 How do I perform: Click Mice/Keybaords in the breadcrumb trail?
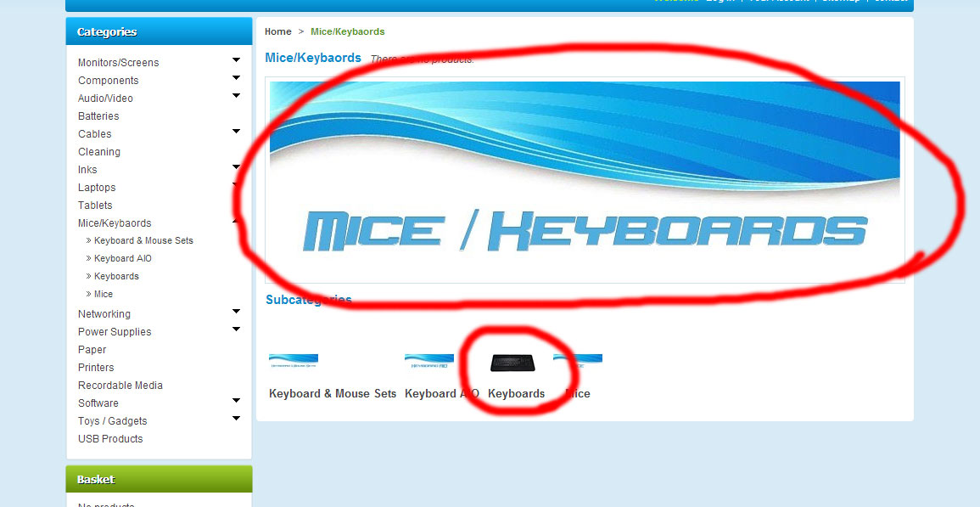coord(348,31)
